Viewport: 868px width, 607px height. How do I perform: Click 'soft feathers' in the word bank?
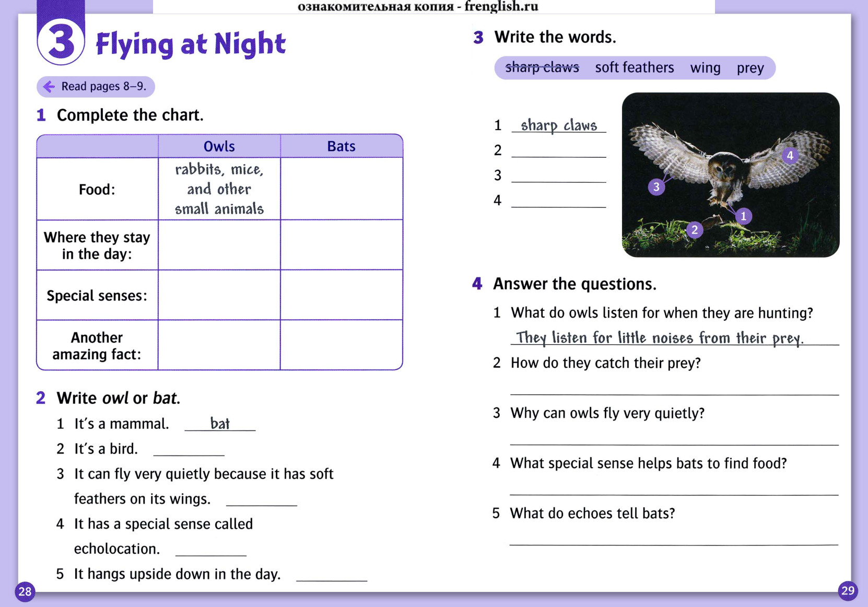coord(635,67)
